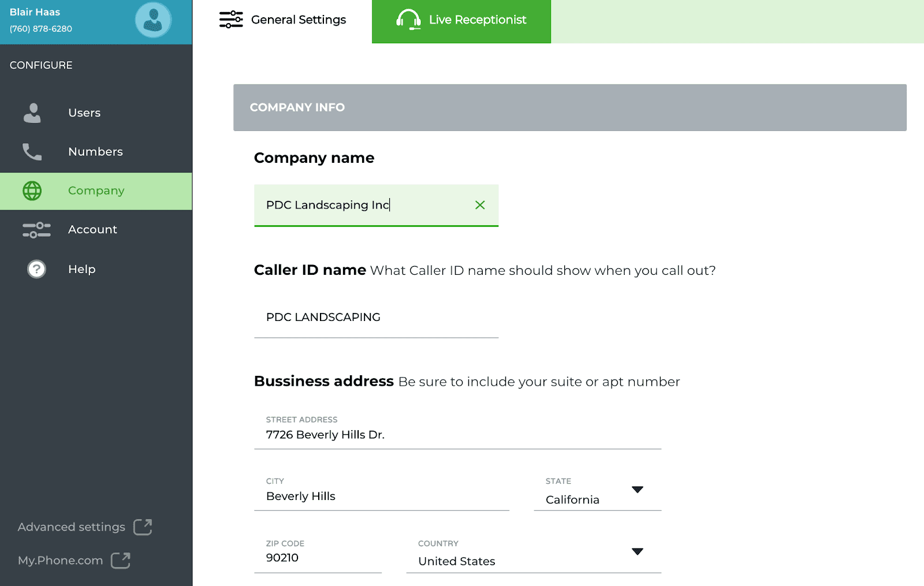Image resolution: width=924 pixels, height=586 pixels.
Task: Click the external link icon next to Advanced settings
Action: pyautogui.click(x=144, y=527)
